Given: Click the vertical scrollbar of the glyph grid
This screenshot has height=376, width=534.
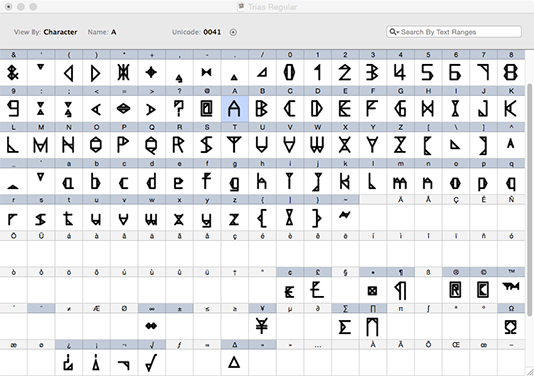Looking at the screenshot, I should (x=529, y=201).
